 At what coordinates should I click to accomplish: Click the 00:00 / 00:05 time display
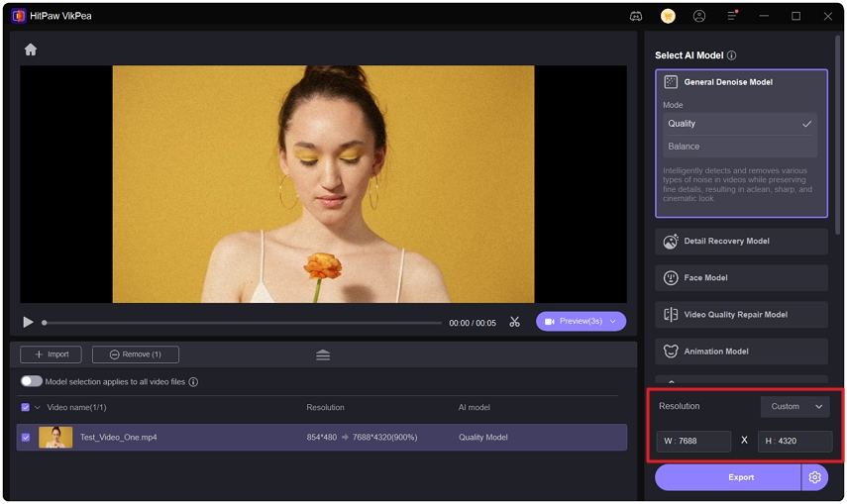(x=473, y=323)
